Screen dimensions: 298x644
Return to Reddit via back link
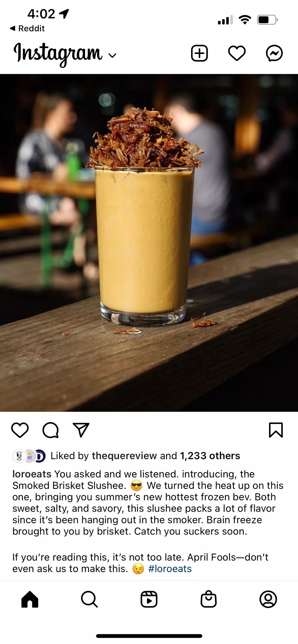(x=27, y=29)
